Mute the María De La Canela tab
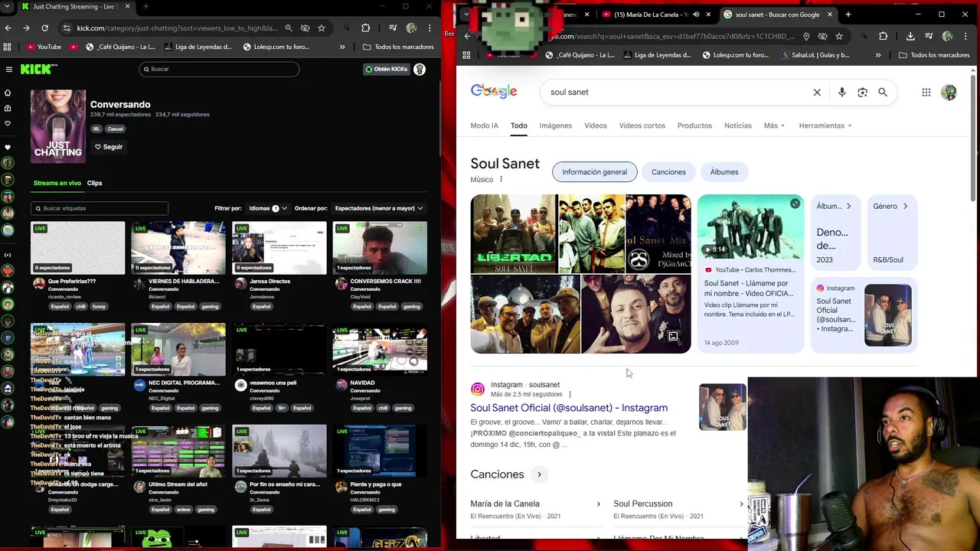This screenshot has width=980, height=551. (x=694, y=15)
